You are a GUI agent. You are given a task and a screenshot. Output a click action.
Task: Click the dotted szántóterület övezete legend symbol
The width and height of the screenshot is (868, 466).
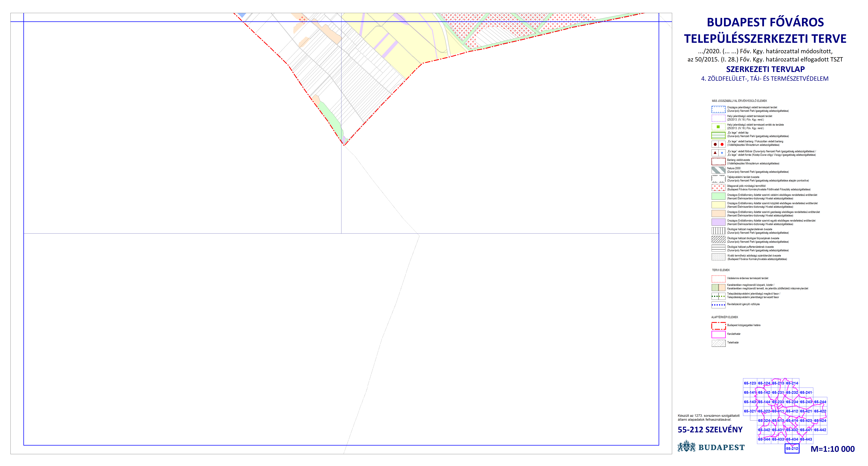718,257
